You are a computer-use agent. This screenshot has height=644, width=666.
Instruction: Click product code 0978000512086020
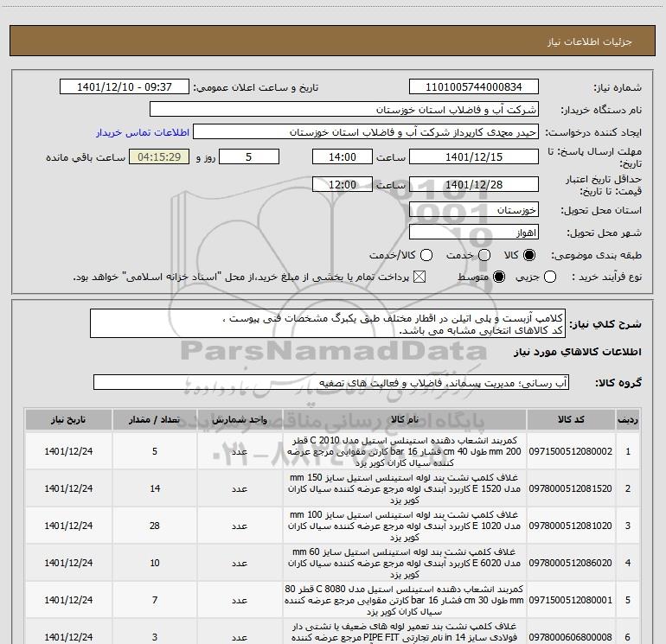click(571, 563)
